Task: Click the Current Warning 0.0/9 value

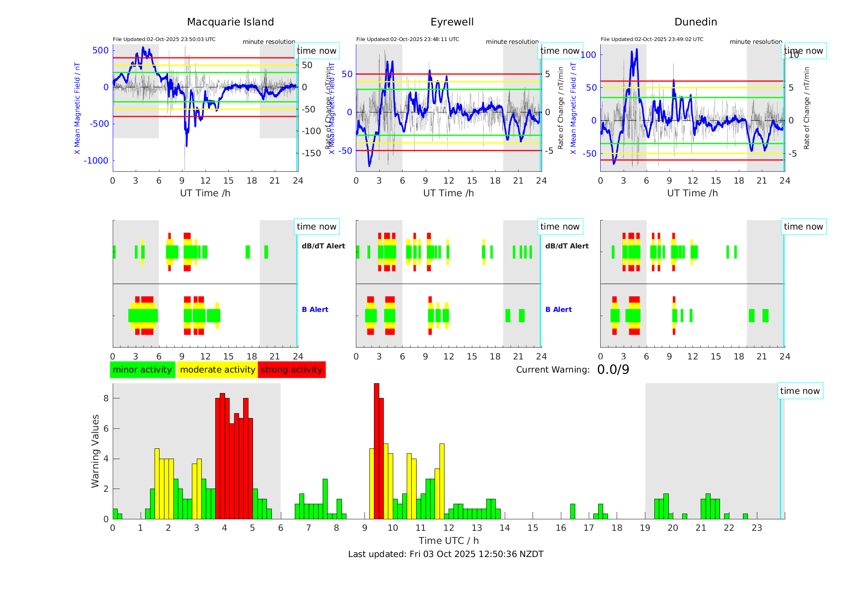Action: click(x=613, y=370)
